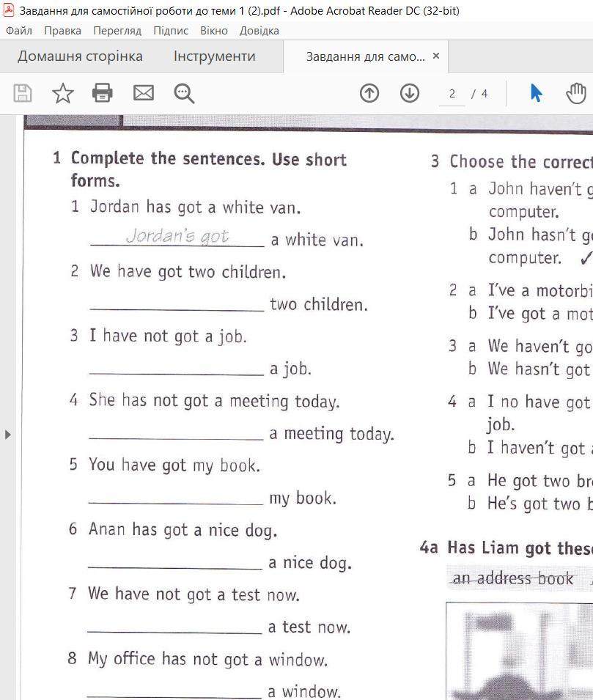The image size is (593, 700).
Task: Close the Завдання для само... document tab
Action: (x=436, y=56)
